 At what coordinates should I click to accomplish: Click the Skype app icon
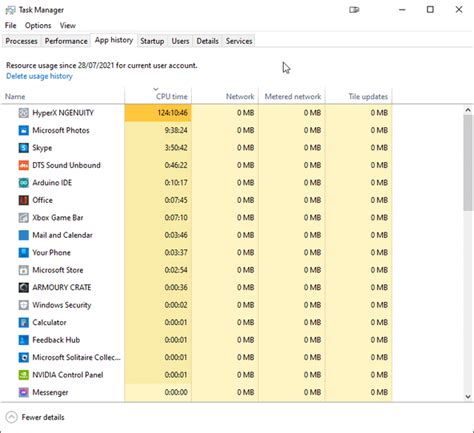coord(23,148)
